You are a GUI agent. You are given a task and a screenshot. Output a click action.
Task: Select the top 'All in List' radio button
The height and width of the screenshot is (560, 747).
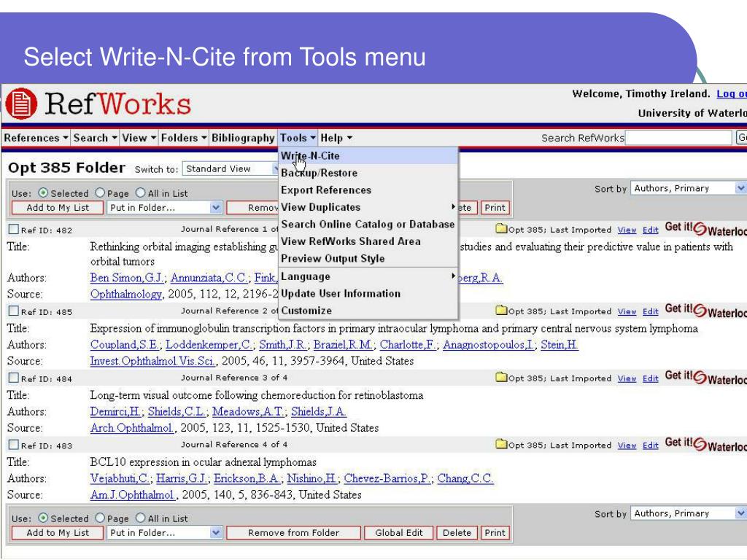141,192
